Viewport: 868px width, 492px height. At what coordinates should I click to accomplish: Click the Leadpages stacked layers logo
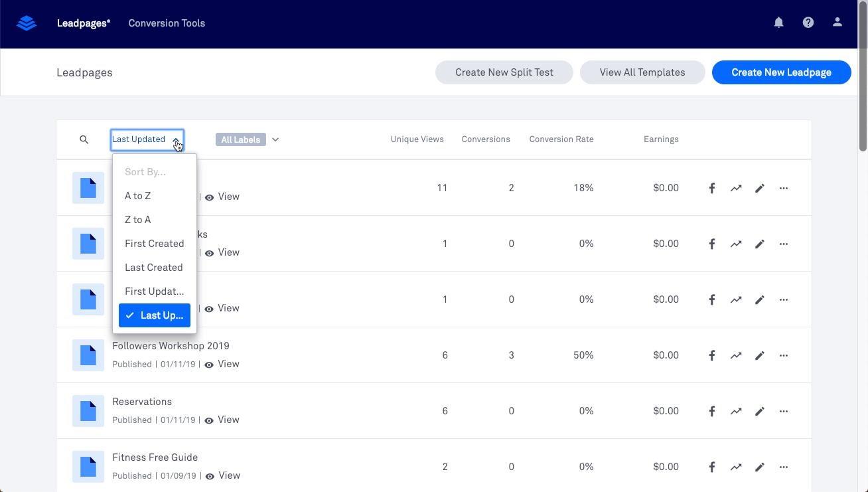(x=27, y=23)
